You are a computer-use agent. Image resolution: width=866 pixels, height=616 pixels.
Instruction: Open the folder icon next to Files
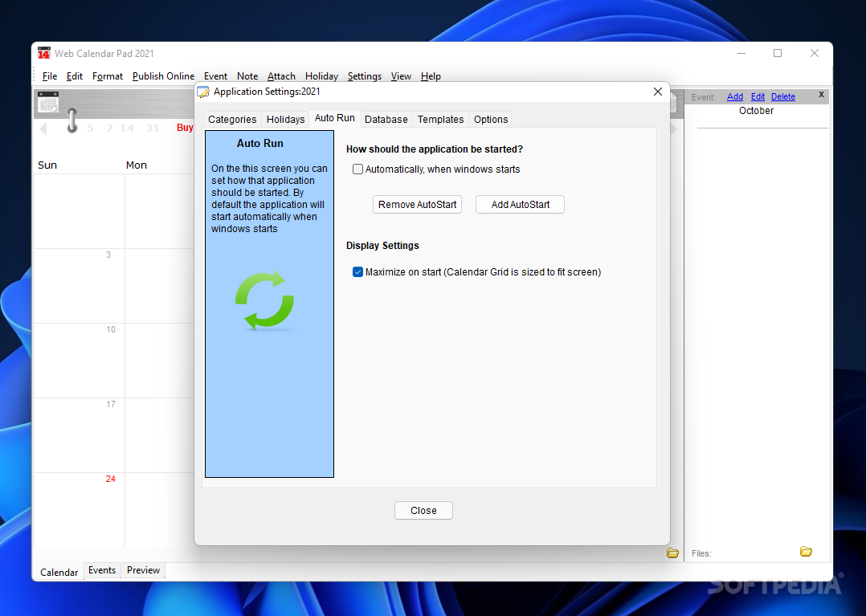[806, 551]
